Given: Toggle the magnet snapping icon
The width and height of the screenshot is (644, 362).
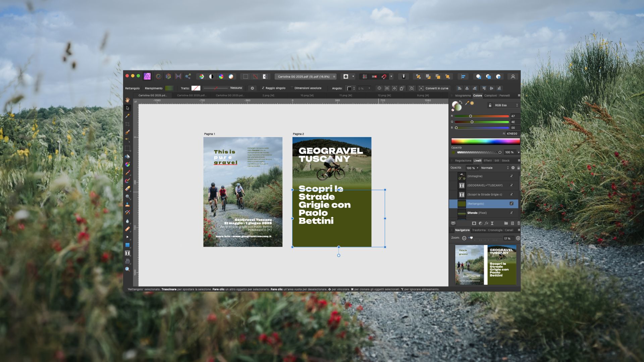Looking at the screenshot, I should [384, 76].
